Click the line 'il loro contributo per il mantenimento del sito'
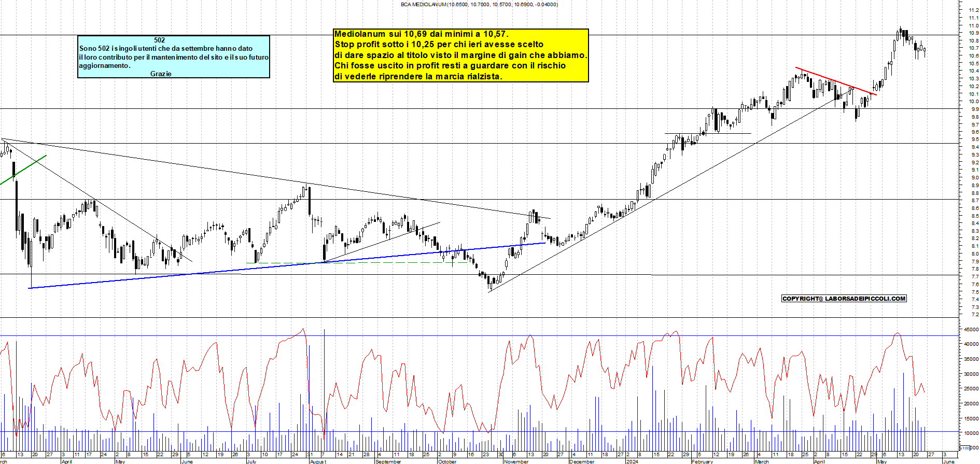Screen dimensions: 980x464 [174, 57]
